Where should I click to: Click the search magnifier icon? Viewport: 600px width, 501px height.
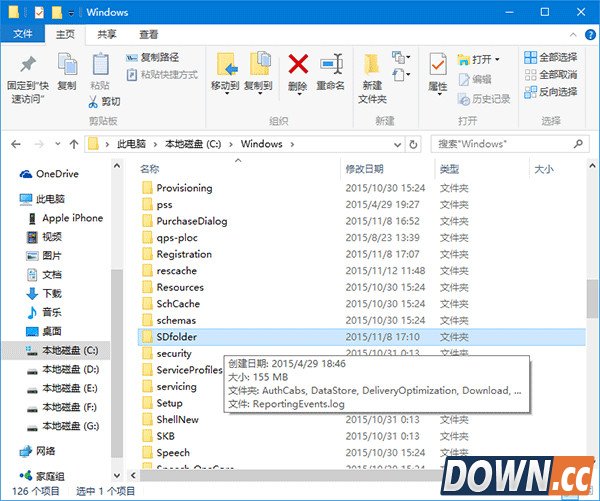(x=578, y=144)
